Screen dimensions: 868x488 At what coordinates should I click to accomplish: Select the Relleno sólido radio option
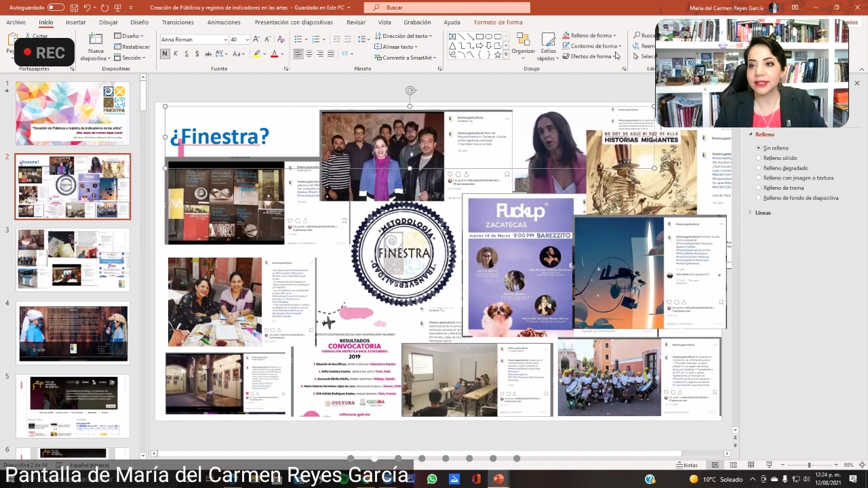(759, 158)
